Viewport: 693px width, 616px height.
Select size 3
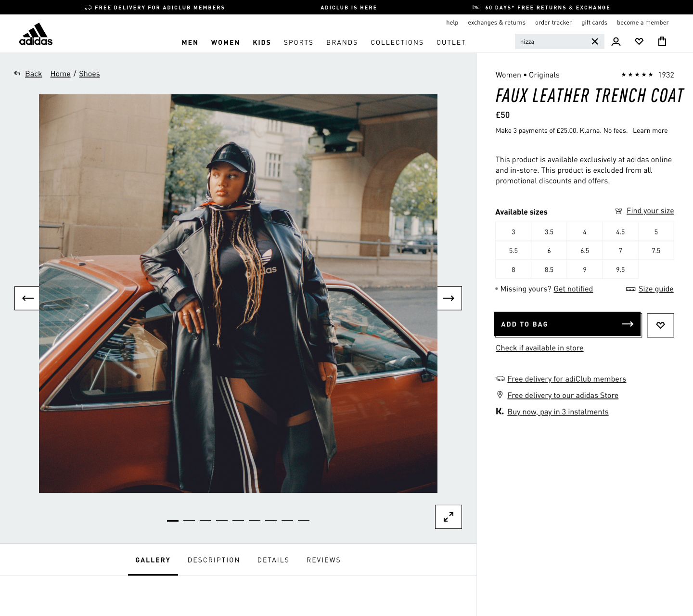tap(513, 232)
